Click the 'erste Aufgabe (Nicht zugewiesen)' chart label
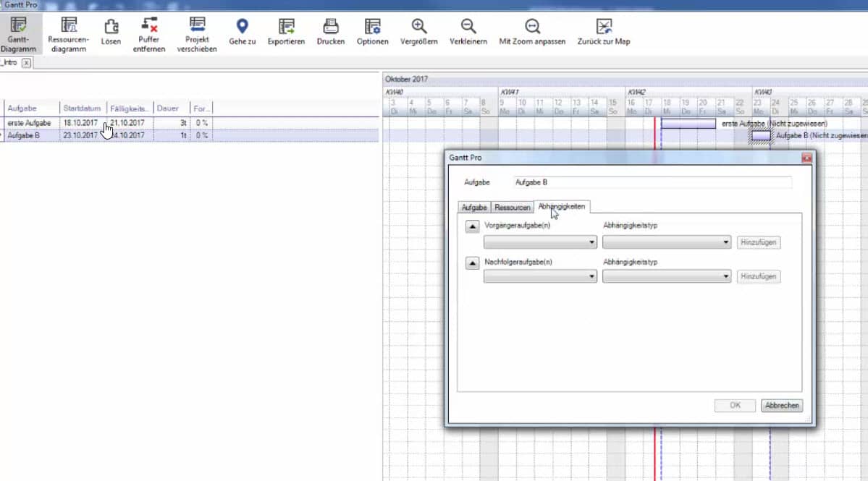 pos(775,124)
